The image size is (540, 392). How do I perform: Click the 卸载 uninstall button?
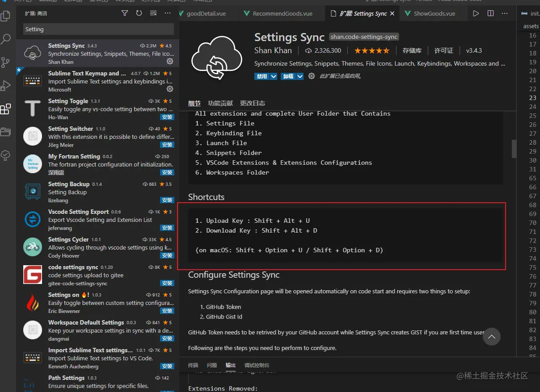(x=288, y=76)
